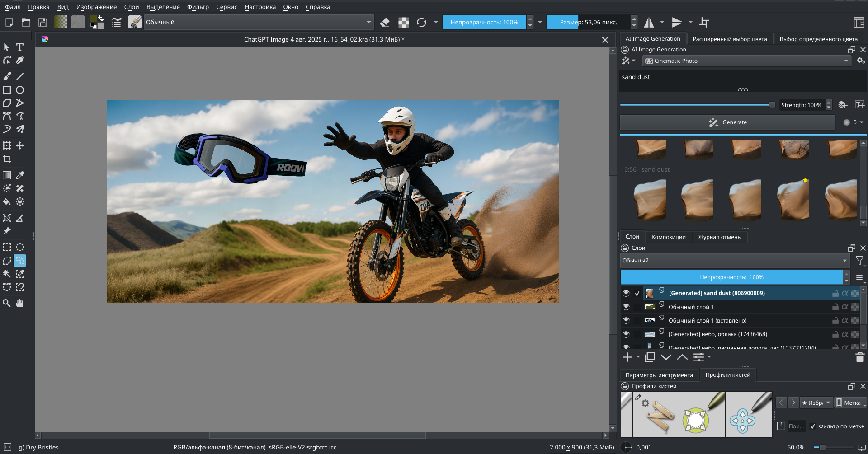Delete layer using the trash icon
The height and width of the screenshot is (454, 868).
859,357
